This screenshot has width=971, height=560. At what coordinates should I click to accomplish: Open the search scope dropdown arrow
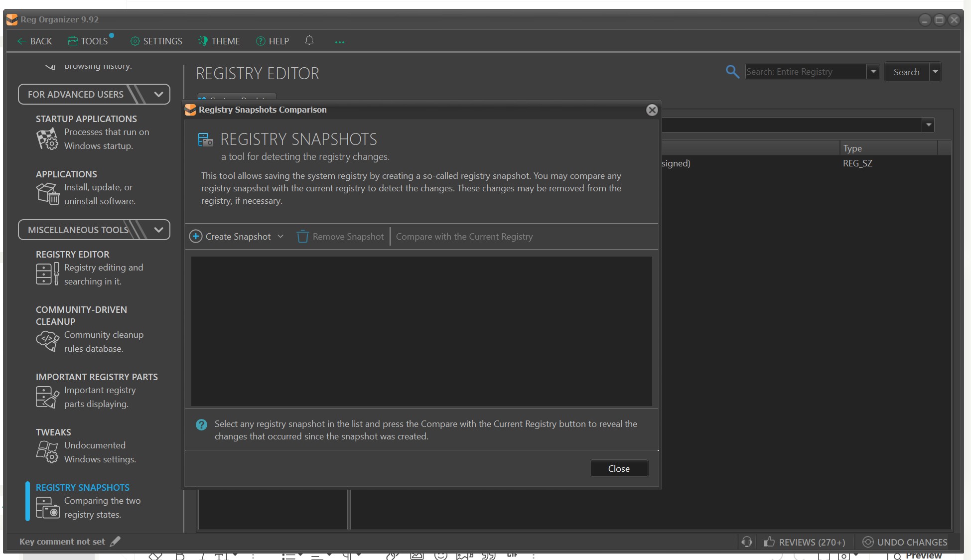873,72
